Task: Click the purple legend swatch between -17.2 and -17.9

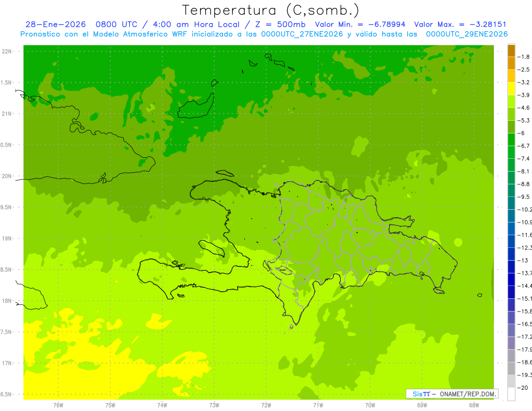Action: [x=511, y=343]
